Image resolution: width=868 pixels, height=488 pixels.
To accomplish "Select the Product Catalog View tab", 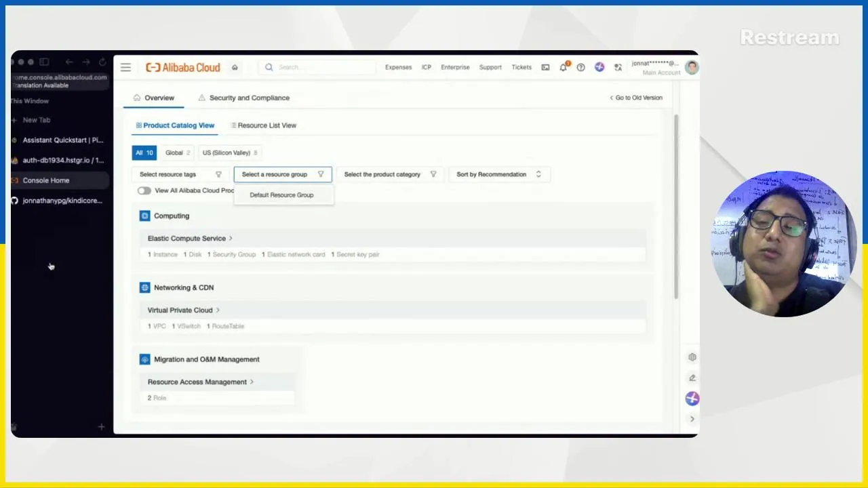I will pos(175,125).
